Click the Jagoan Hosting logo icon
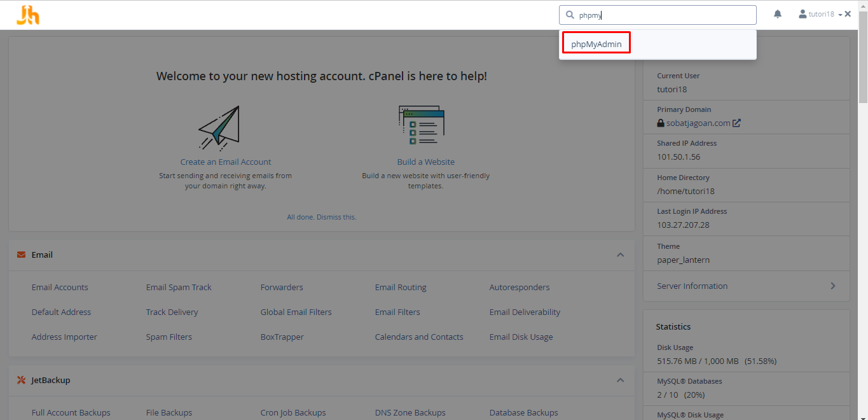Image resolution: width=868 pixels, height=420 pixels. coord(28,15)
